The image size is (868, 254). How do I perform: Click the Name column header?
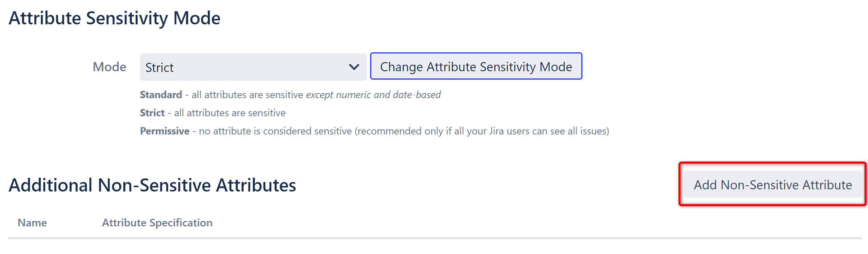click(x=32, y=222)
